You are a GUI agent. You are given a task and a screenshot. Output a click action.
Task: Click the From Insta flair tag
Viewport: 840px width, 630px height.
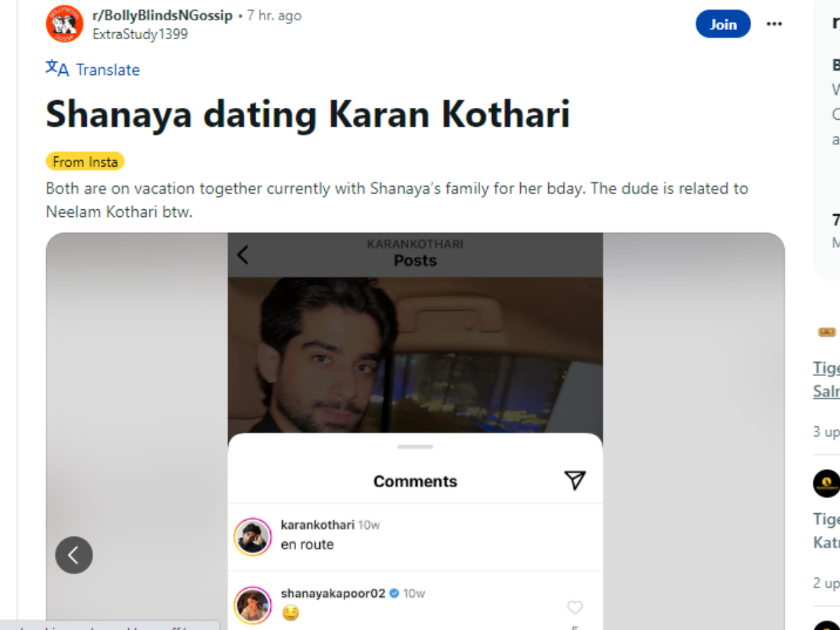tap(84, 161)
